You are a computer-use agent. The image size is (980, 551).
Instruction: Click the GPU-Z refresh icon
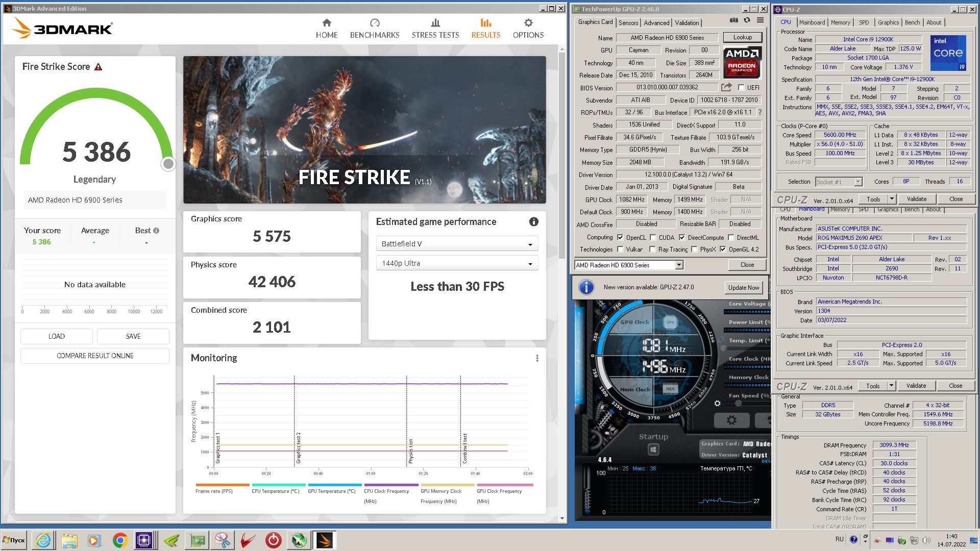pos(747,20)
